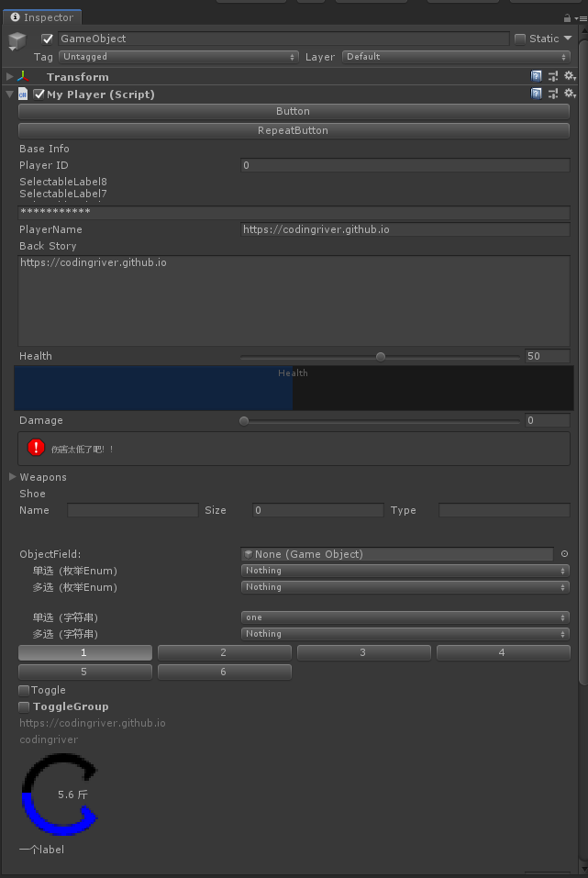Click the RepeatButton button

click(x=294, y=130)
